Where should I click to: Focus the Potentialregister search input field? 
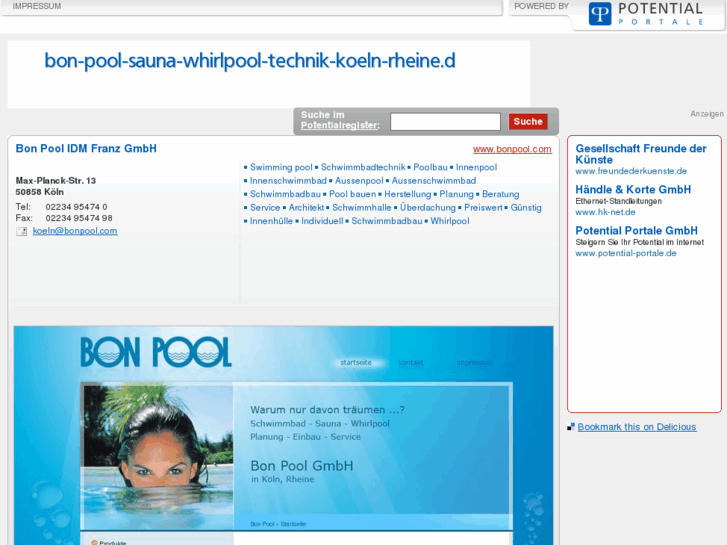coord(445,122)
